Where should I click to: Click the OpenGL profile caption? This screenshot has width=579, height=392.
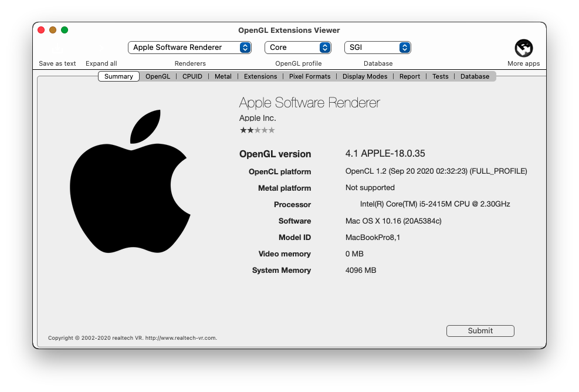[x=299, y=63]
